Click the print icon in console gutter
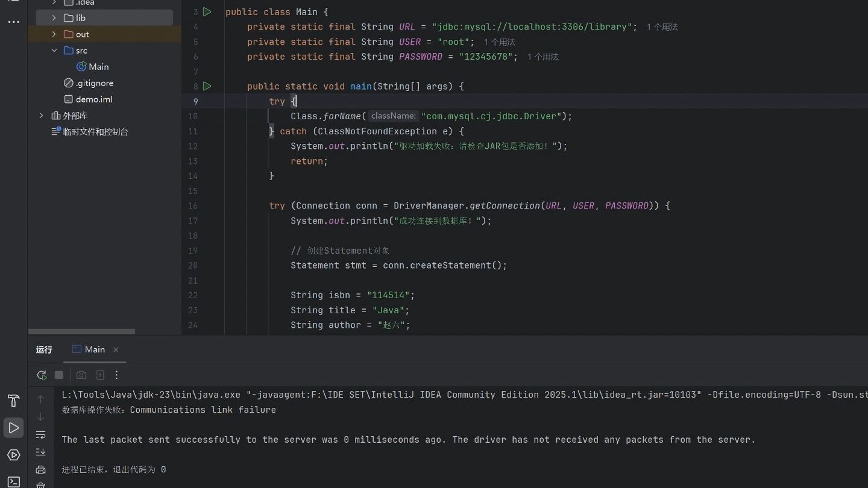 (41, 470)
